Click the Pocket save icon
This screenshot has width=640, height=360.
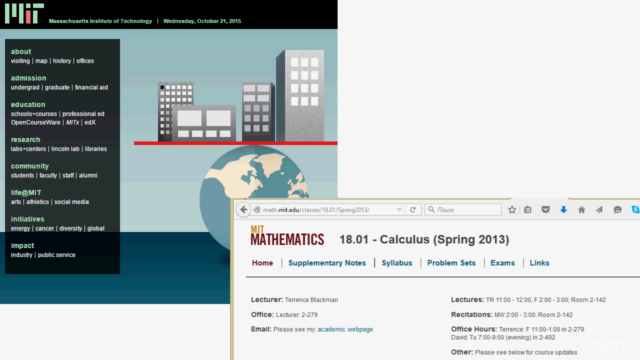[x=546, y=210]
